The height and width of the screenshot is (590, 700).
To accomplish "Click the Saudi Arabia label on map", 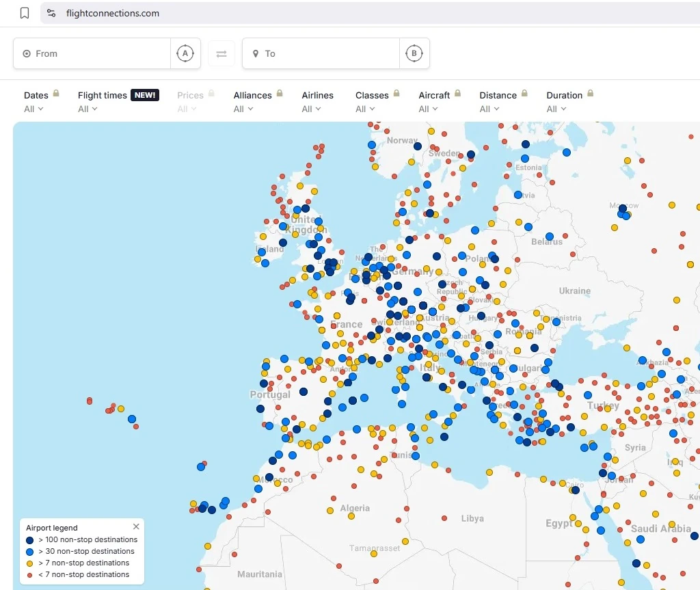I will 661,528.
